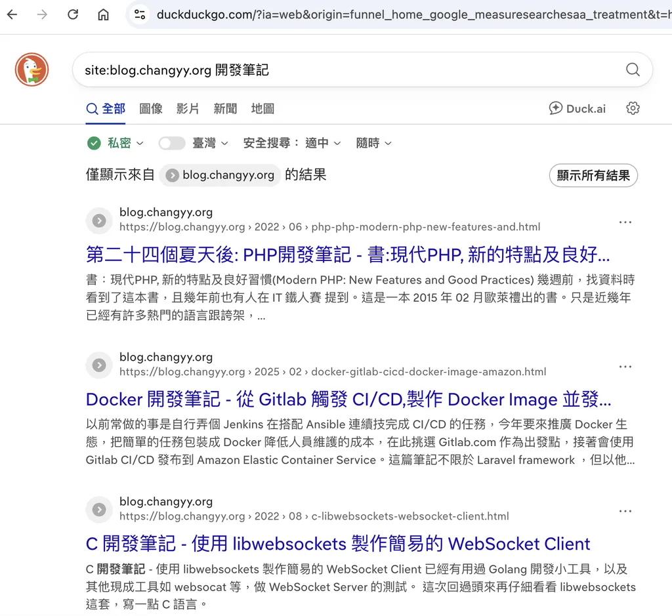Open the C 開發筆記 libwebsockets WebSocket Client title
672x616 pixels.
(x=338, y=544)
